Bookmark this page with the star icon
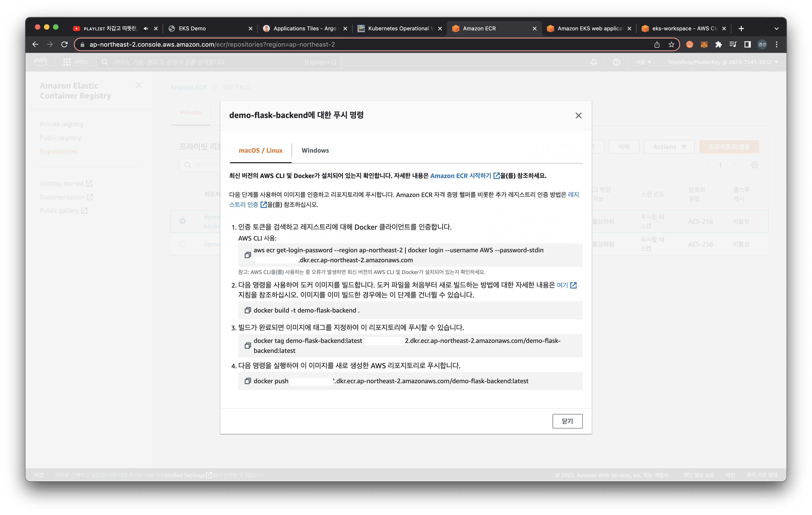This screenshot has height=515, width=812. click(671, 44)
